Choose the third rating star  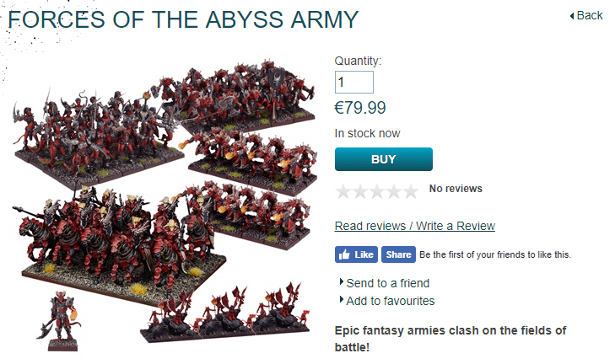coord(376,191)
